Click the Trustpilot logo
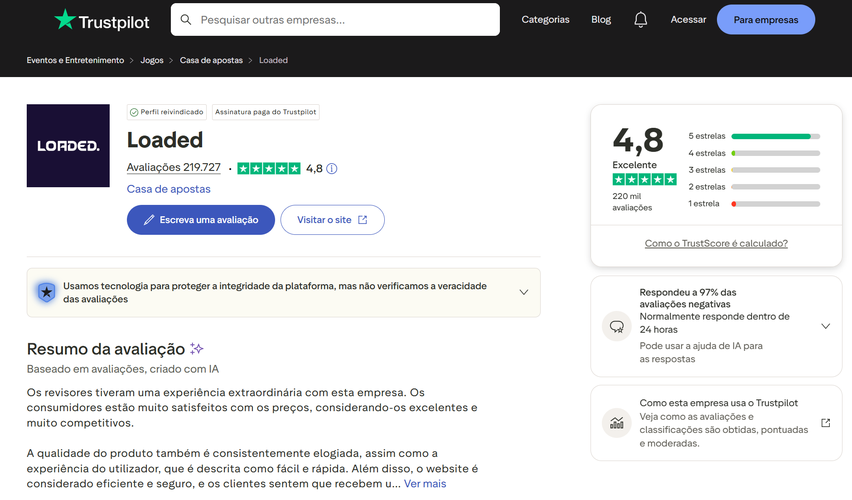 click(x=102, y=20)
